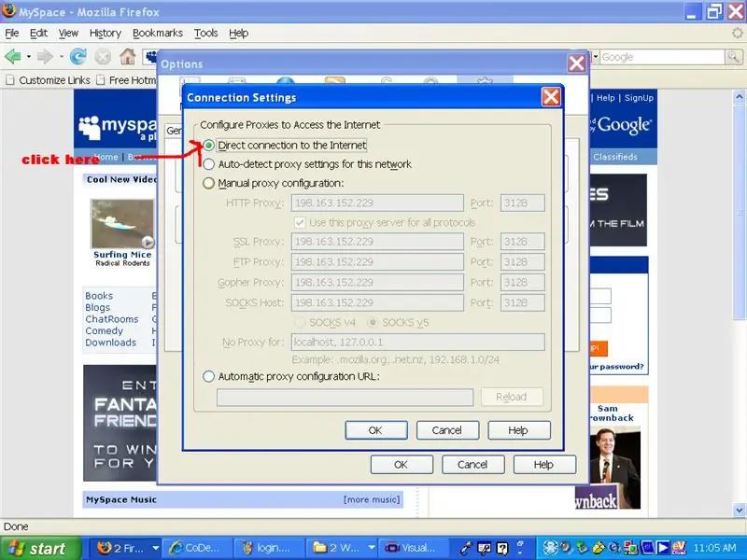
Task: Click the Comedy link on MySpace
Action: pyautogui.click(x=104, y=331)
